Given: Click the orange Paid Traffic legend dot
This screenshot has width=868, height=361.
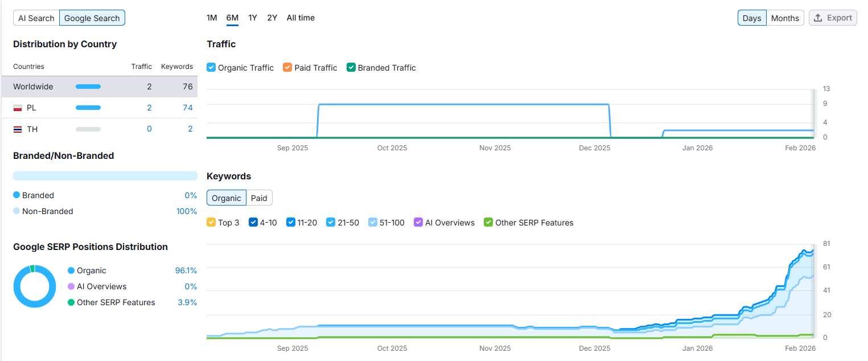Looking at the screenshot, I should click(287, 67).
